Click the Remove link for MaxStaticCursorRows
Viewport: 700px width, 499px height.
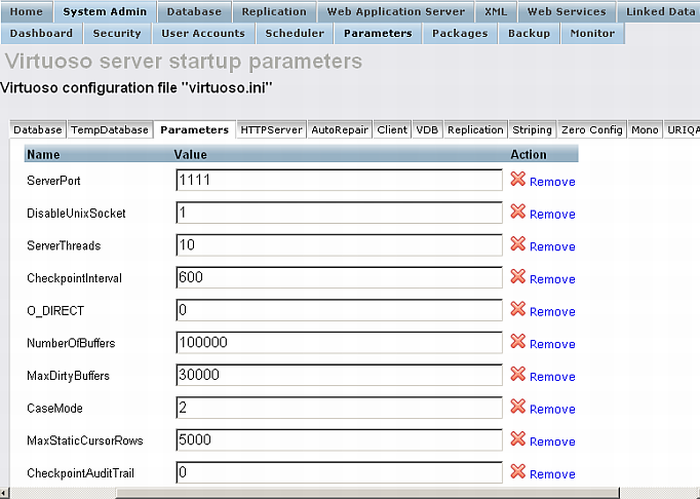coord(552,442)
